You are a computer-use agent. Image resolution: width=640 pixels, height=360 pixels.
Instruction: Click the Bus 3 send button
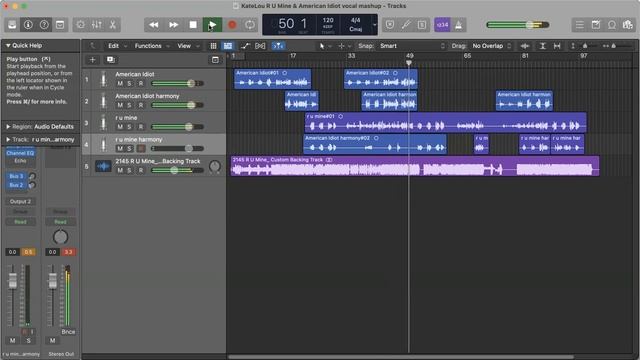click(16, 176)
